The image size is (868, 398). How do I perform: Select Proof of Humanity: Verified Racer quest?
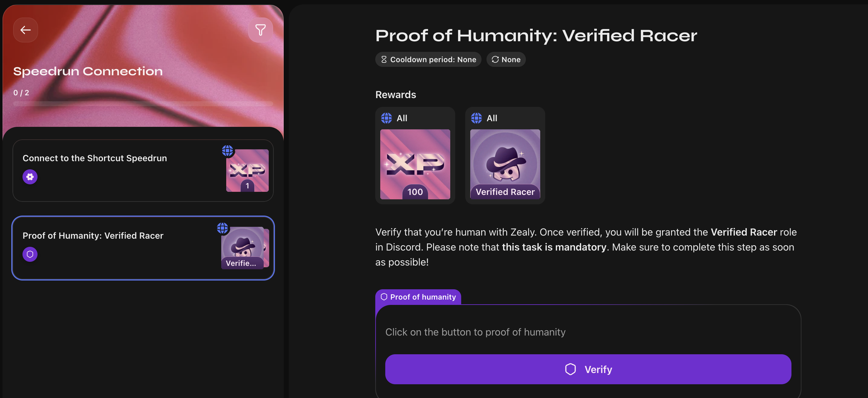coord(93,236)
